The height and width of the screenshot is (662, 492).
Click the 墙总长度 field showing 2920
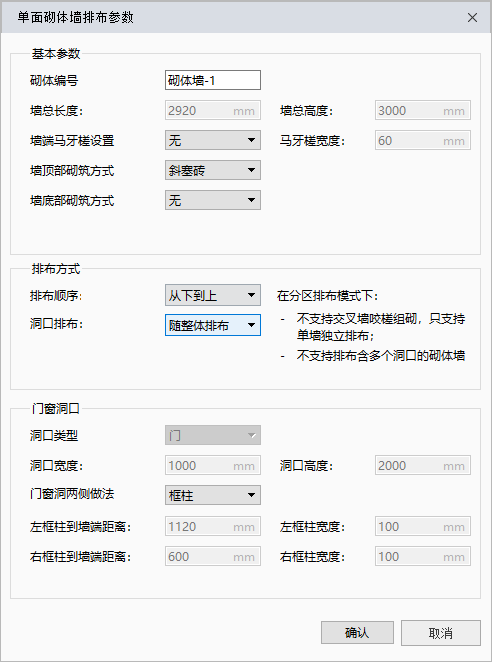(212, 110)
